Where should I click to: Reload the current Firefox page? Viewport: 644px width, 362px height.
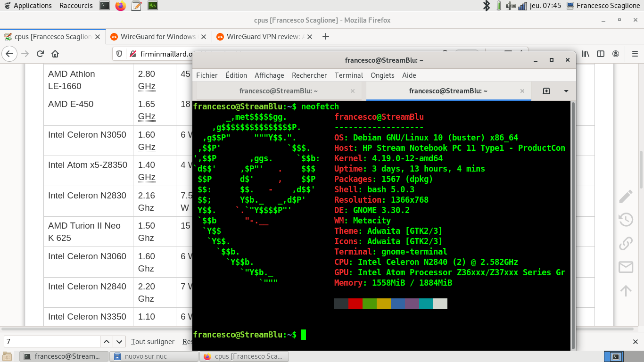[40, 54]
